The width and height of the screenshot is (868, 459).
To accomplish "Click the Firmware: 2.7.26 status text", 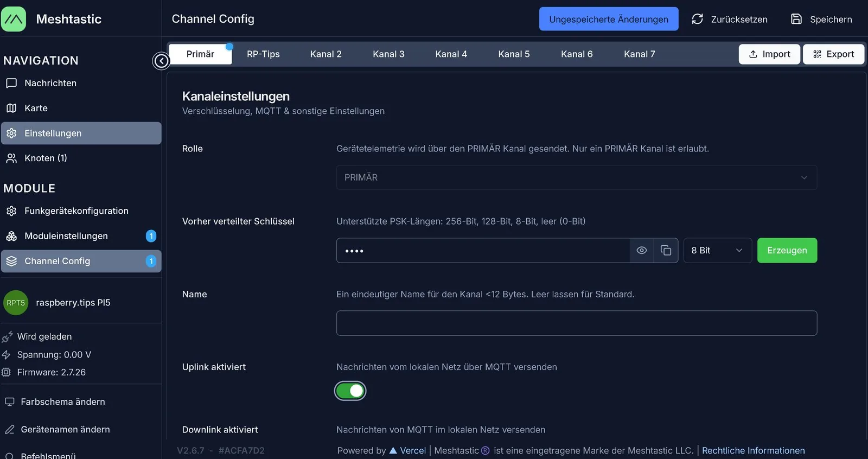I will click(x=52, y=372).
